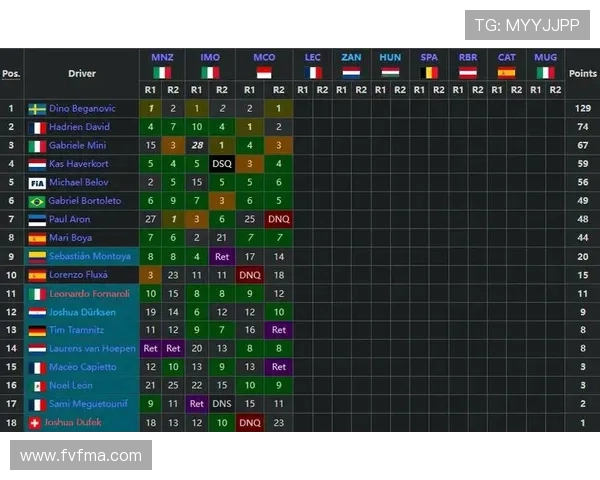Viewport: 600px width, 480px height.
Task: Click the Paraguay flag beside Joshua Dürksen
Action: 37,312
